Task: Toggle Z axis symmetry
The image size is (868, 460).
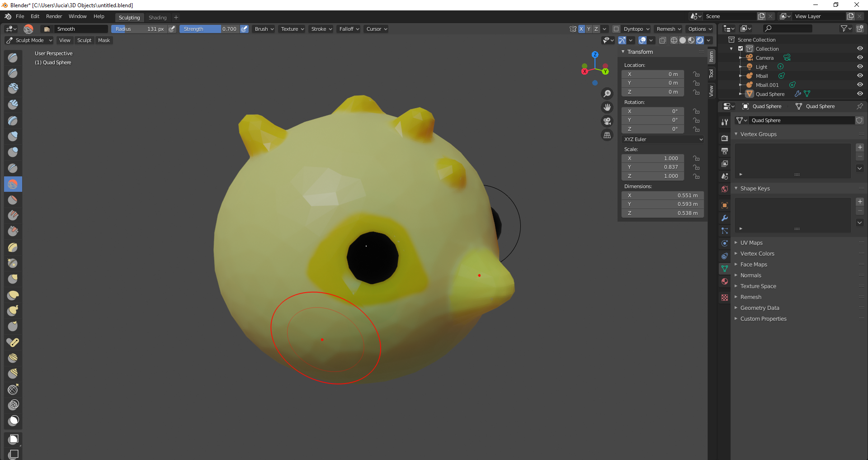Action: point(596,29)
